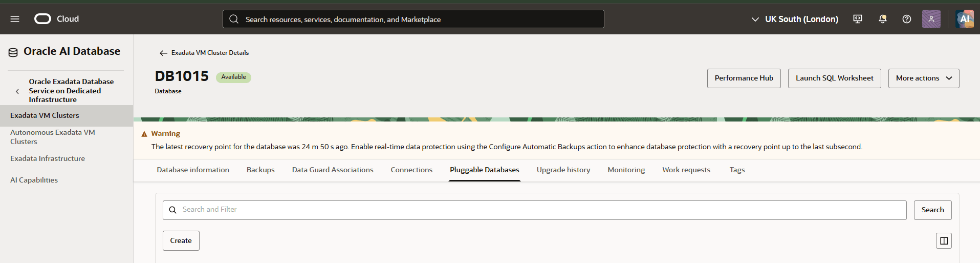This screenshot has width=980, height=263.
Task: Switch to the Database information tab
Action: click(x=193, y=170)
